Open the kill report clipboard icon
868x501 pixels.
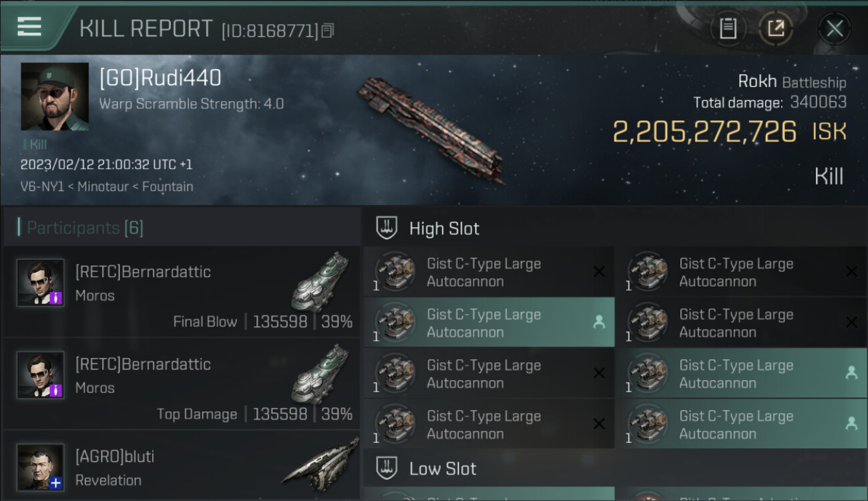(728, 29)
